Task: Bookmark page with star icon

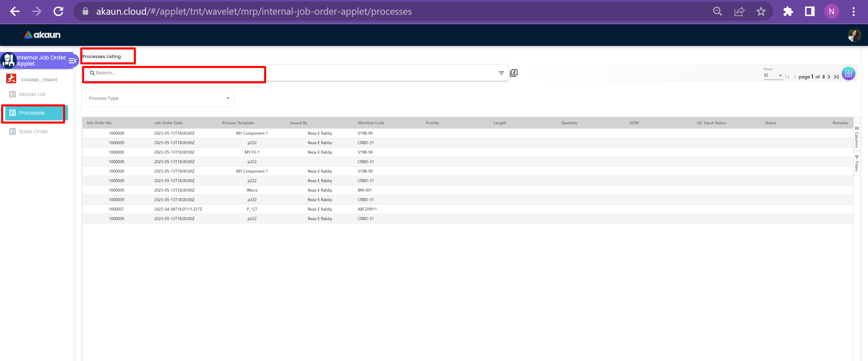Action: [x=761, y=12]
